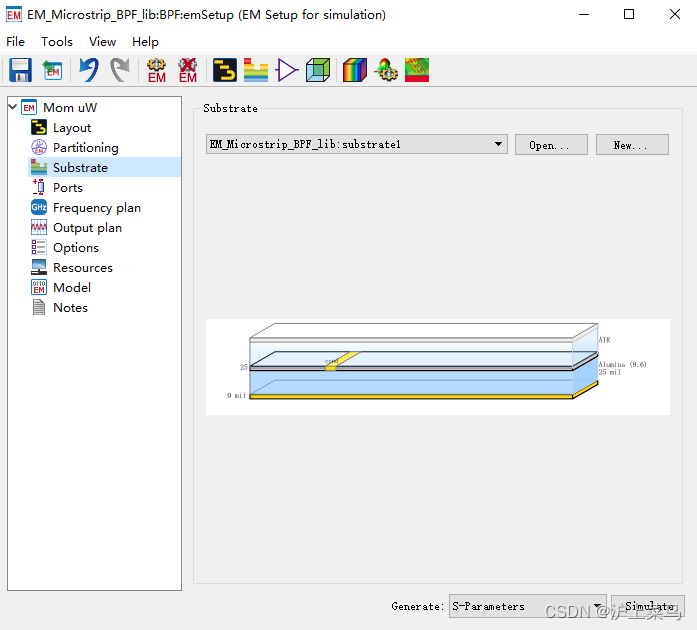Open the Help menu
This screenshot has width=697, height=630.
[x=145, y=42]
